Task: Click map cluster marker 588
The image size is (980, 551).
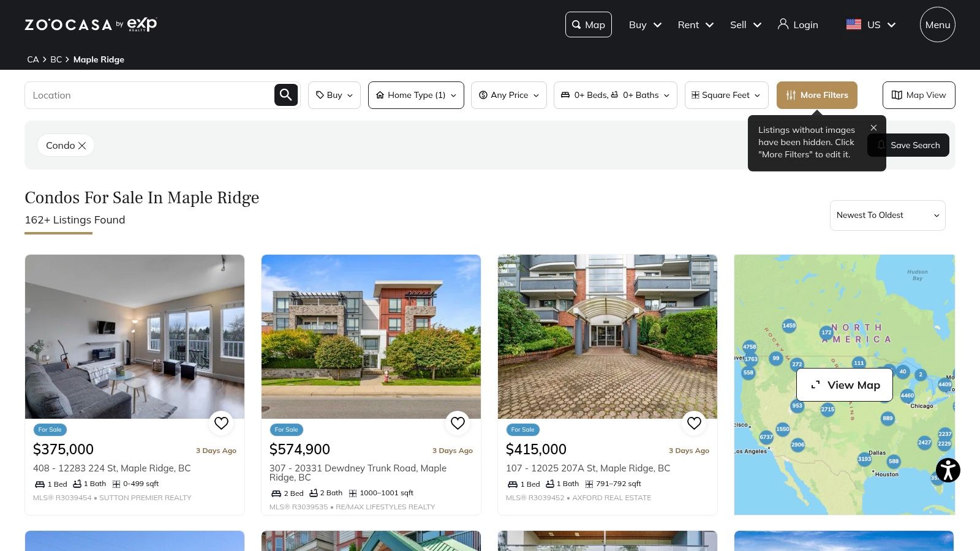Action: click(894, 462)
